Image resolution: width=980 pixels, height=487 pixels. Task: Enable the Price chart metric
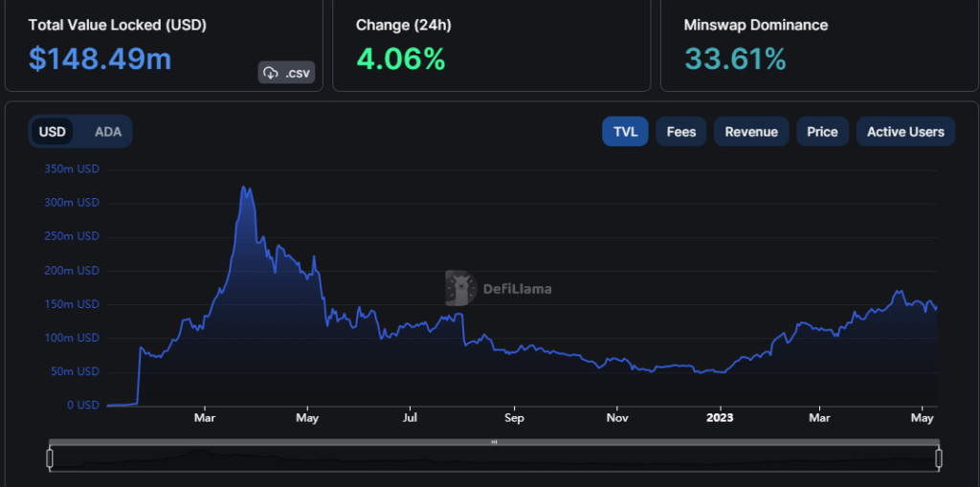(822, 132)
